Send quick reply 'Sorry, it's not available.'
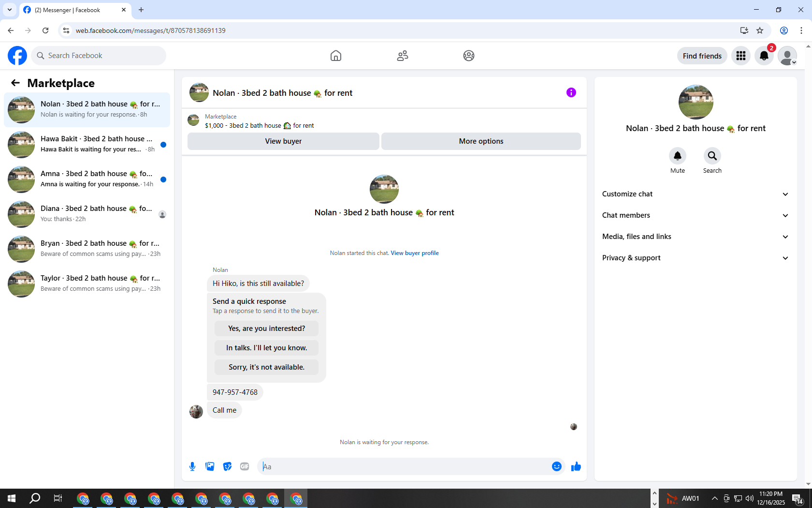The width and height of the screenshot is (812, 508). pos(267,367)
